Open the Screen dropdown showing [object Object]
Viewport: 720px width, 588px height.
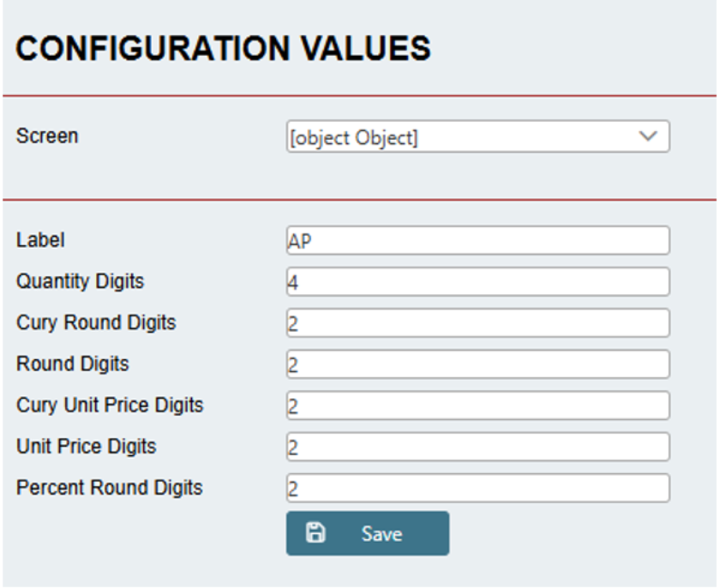click(x=463, y=137)
